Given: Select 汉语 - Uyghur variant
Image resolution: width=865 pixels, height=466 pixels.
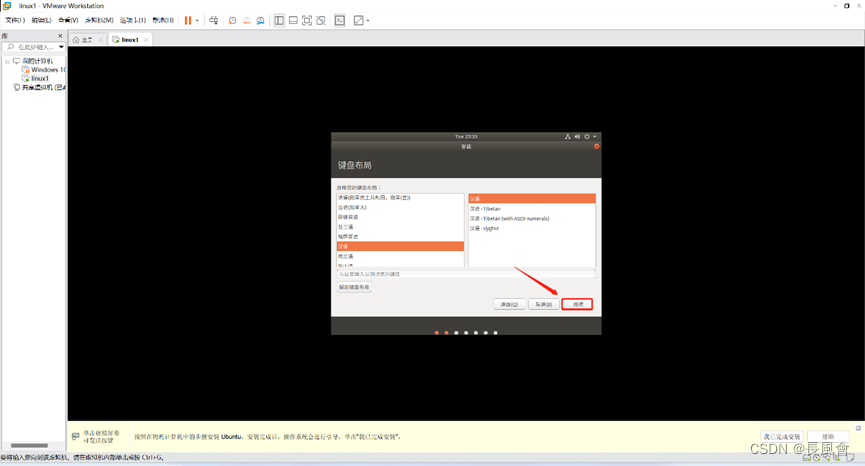Looking at the screenshot, I should pyautogui.click(x=532, y=228).
